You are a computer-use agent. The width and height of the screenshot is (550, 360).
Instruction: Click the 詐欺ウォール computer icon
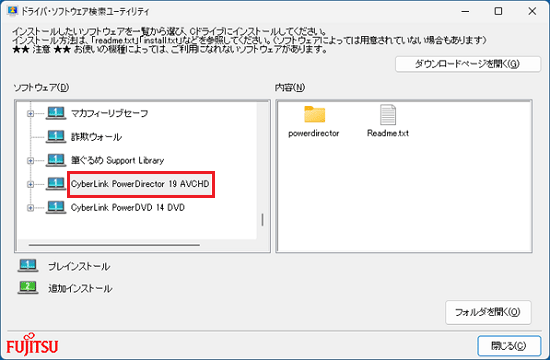[56, 137]
